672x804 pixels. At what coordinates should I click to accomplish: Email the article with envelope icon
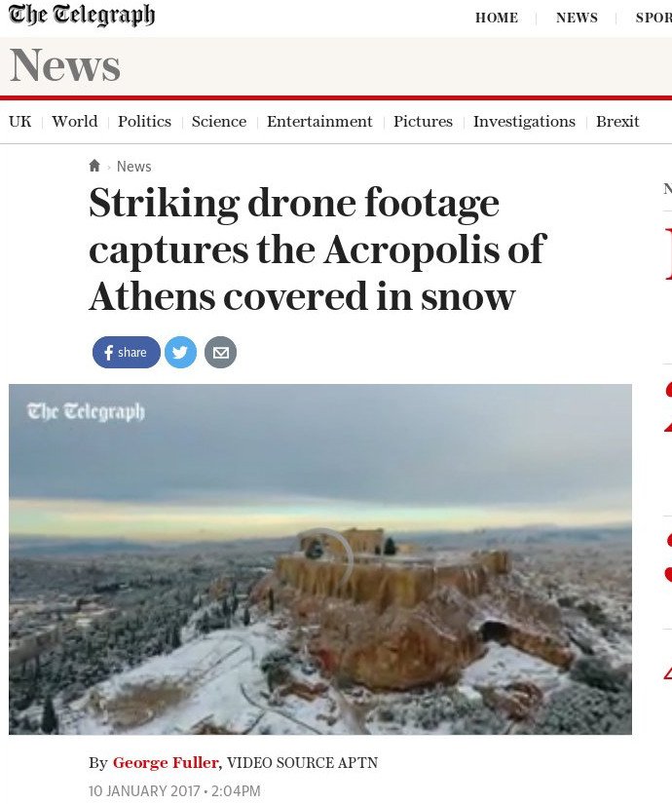pos(220,352)
